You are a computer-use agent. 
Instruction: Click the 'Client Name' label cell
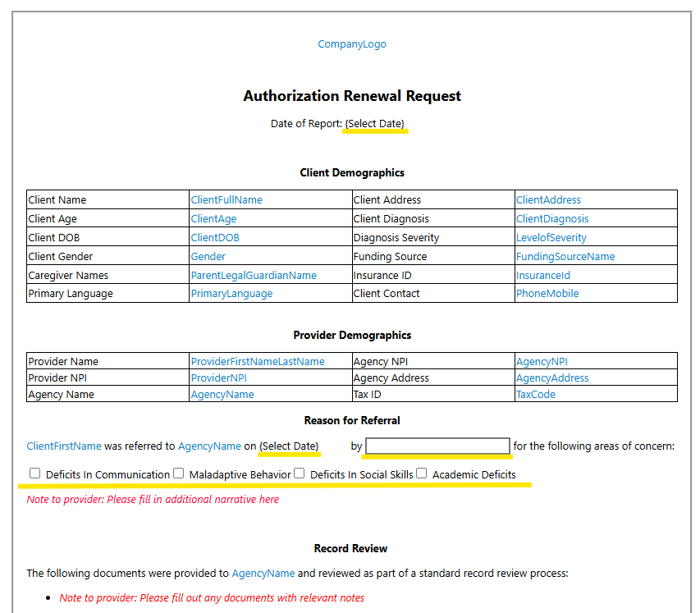pos(108,200)
